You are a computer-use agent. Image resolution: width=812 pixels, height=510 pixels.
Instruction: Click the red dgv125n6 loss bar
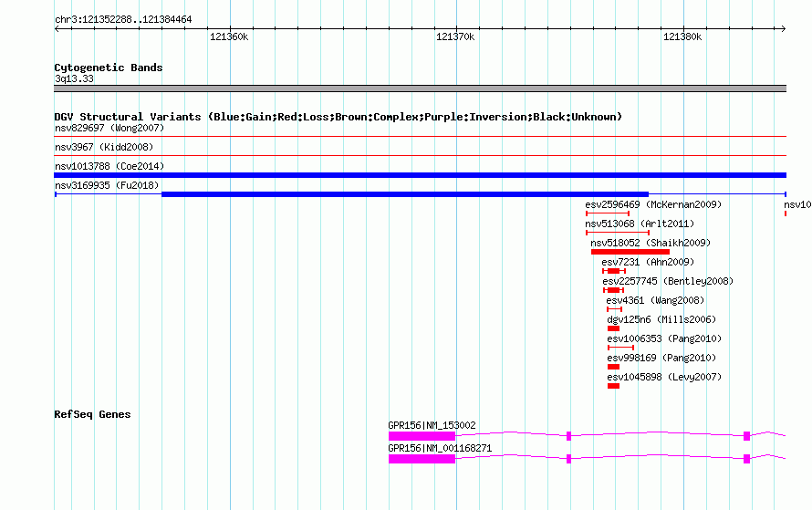click(614, 328)
